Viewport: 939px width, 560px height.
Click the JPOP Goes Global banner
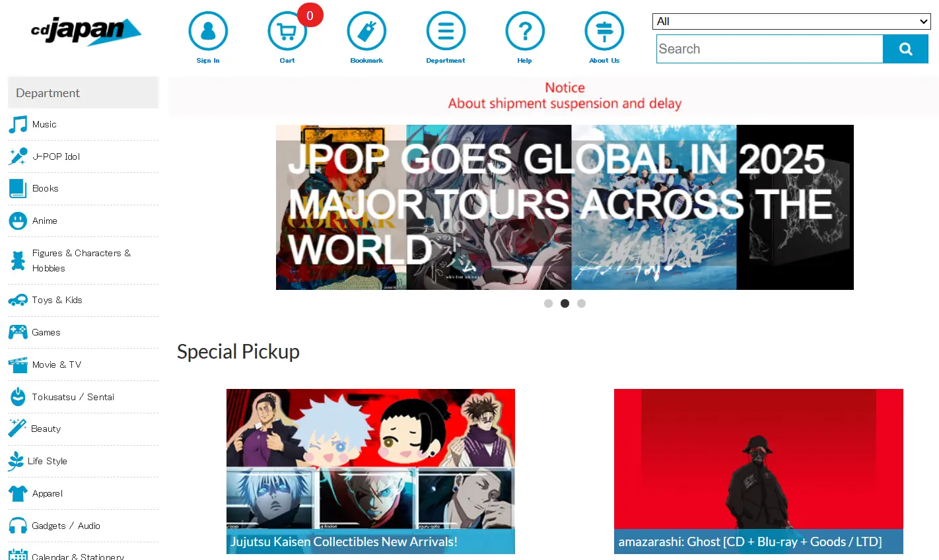point(565,207)
